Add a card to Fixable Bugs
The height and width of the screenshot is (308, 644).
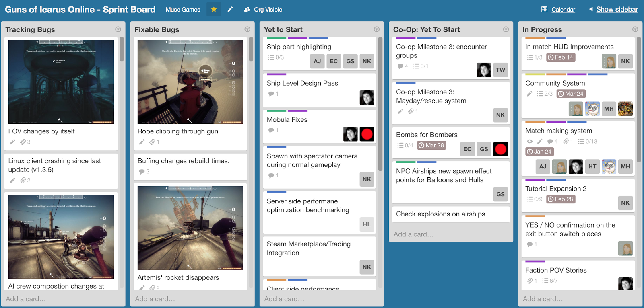(155, 299)
